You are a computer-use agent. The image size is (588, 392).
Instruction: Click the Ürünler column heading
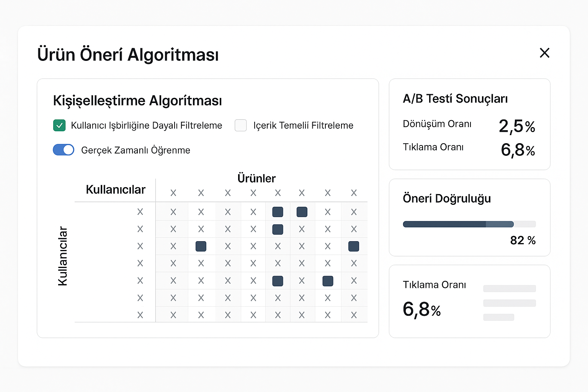click(256, 178)
